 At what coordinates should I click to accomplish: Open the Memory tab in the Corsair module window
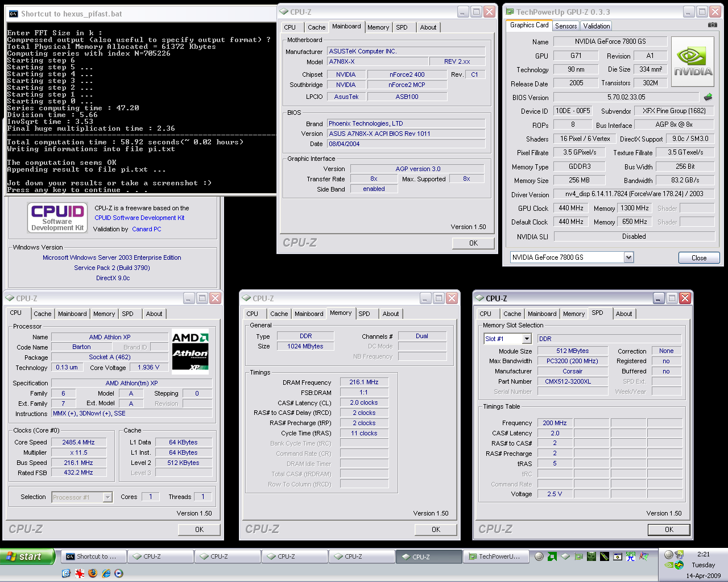pos(574,314)
